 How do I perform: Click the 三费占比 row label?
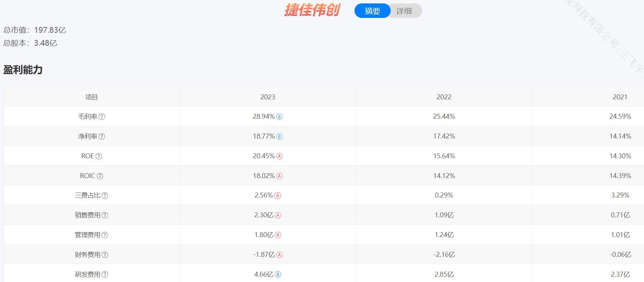point(88,195)
